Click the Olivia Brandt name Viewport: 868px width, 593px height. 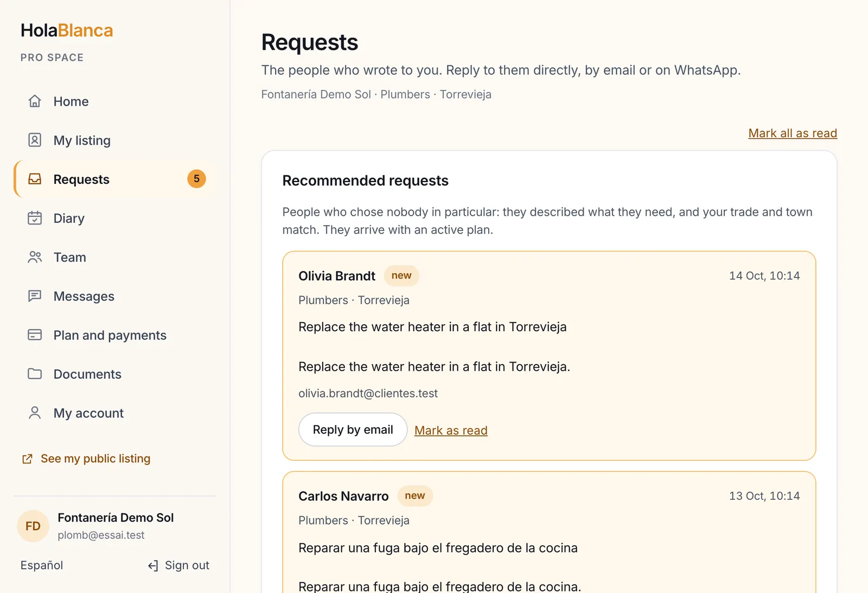pos(337,276)
